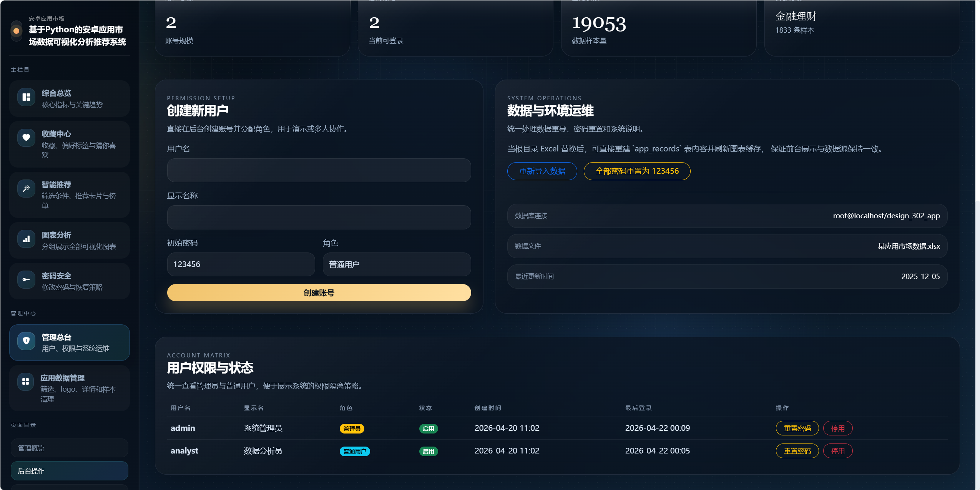Focus the 显示名称 input field
This screenshot has width=980, height=490.
pos(319,217)
